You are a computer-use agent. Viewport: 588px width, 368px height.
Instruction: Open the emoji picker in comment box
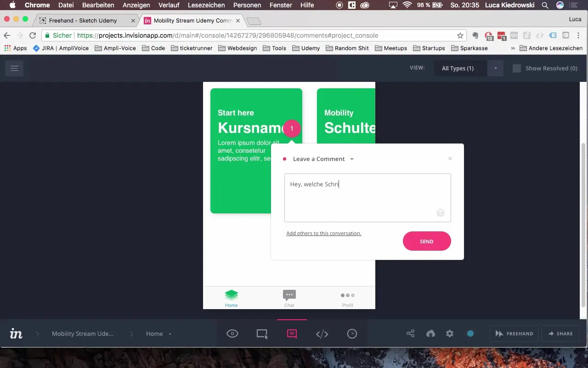[x=441, y=213]
